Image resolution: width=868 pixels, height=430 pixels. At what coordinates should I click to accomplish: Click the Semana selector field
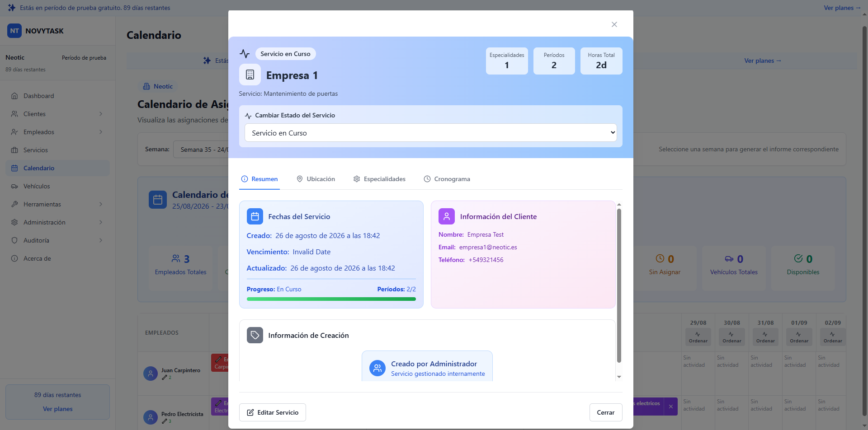click(201, 149)
